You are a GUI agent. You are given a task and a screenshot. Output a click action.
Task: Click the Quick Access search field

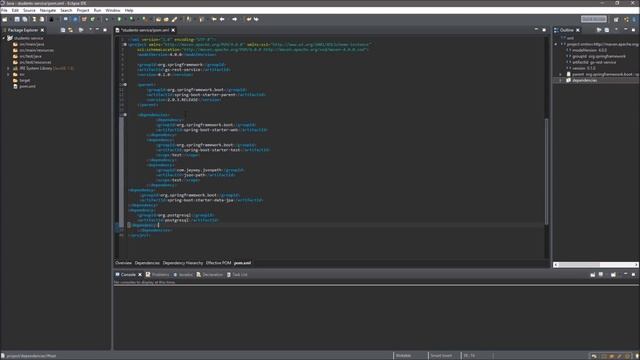click(593, 19)
